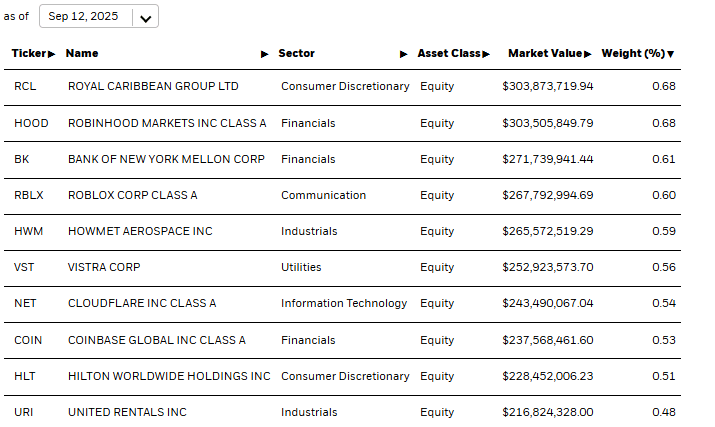Image resolution: width=715 pixels, height=427 pixels.
Task: Click the RBLX ticker
Action: click(28, 195)
